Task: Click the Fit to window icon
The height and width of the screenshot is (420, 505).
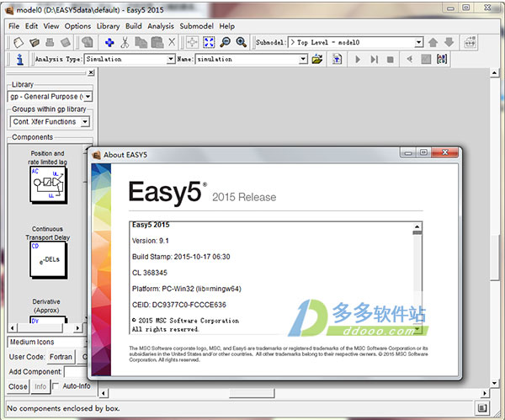Action: pos(209,42)
